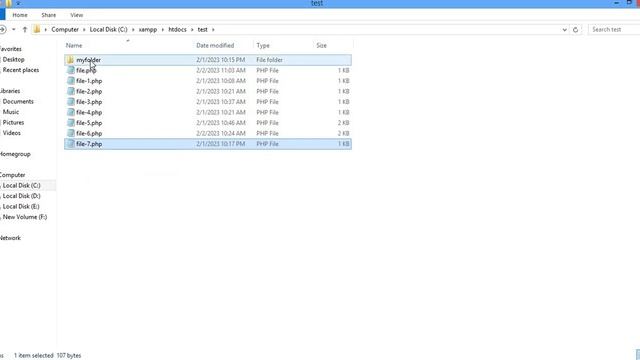This screenshot has width=640, height=360.
Task: Open Videos library in navigation pane
Action: (x=11, y=133)
